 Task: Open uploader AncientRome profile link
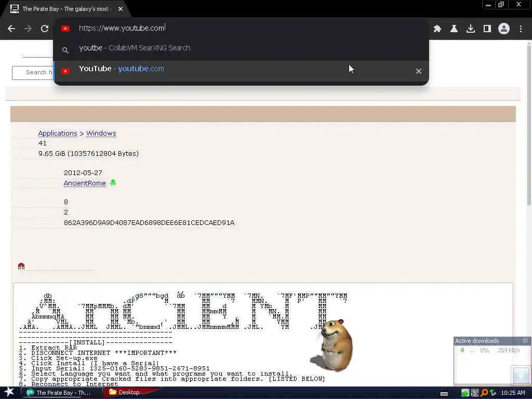(x=85, y=183)
